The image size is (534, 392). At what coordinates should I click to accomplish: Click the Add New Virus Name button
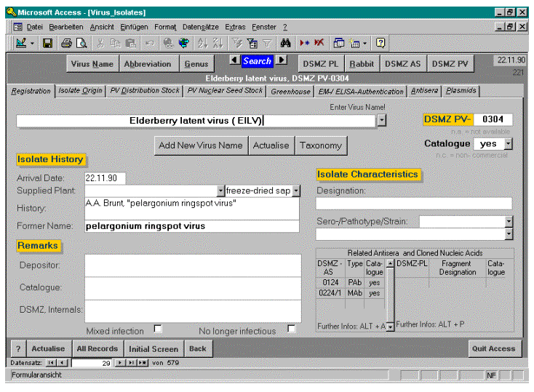click(200, 145)
